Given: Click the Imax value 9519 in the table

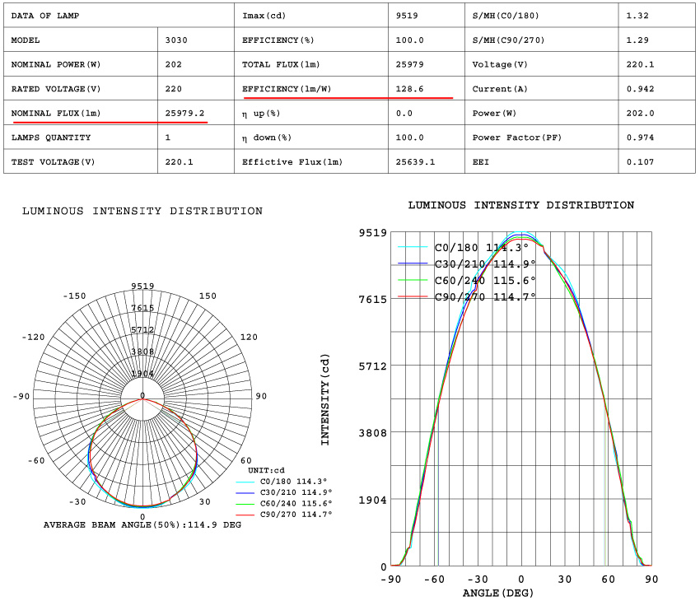Looking at the screenshot, I should (427, 16).
